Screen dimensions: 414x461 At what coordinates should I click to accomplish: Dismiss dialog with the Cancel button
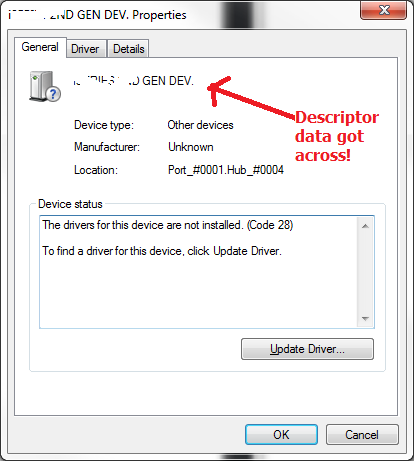pos(362,434)
